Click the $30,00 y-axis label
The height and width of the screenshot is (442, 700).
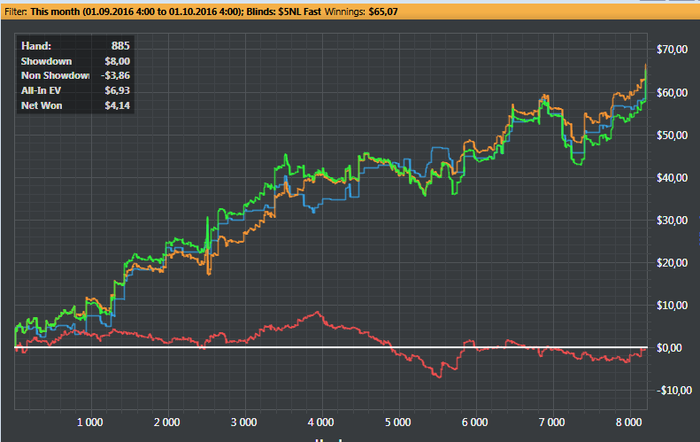click(x=672, y=220)
